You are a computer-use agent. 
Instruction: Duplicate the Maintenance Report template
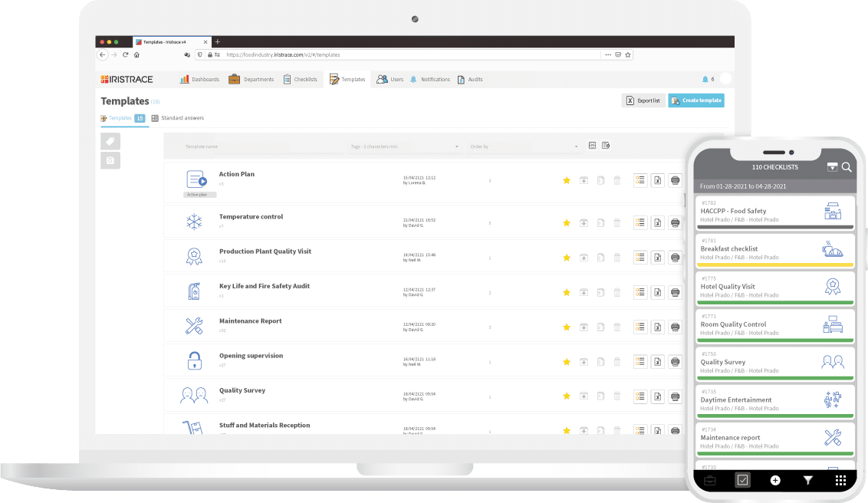click(x=600, y=327)
